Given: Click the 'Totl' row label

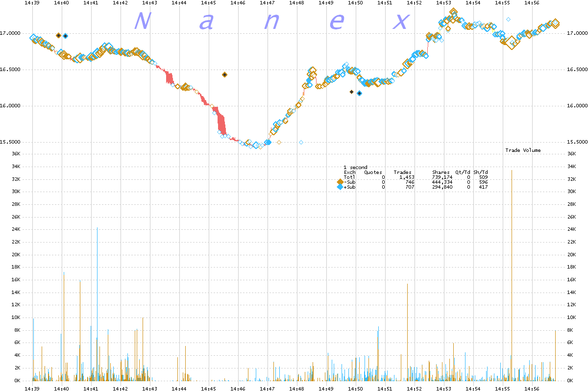Looking at the screenshot, I should click(x=349, y=177).
